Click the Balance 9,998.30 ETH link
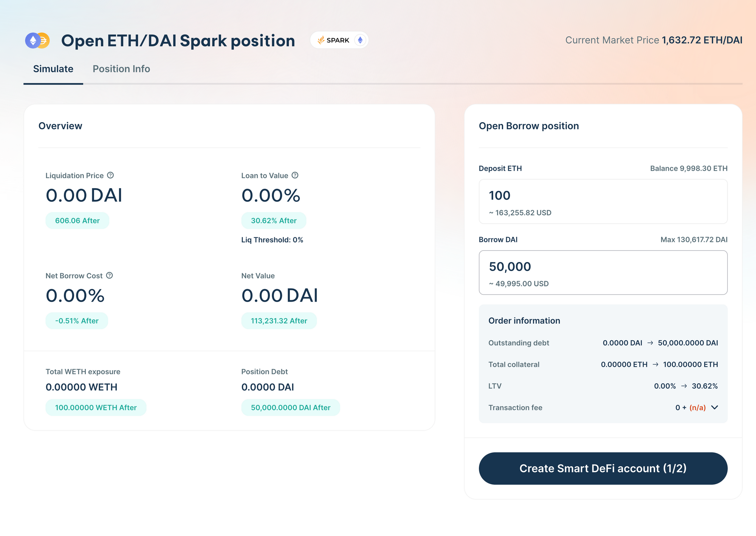This screenshot has height=536, width=756. coord(688,169)
